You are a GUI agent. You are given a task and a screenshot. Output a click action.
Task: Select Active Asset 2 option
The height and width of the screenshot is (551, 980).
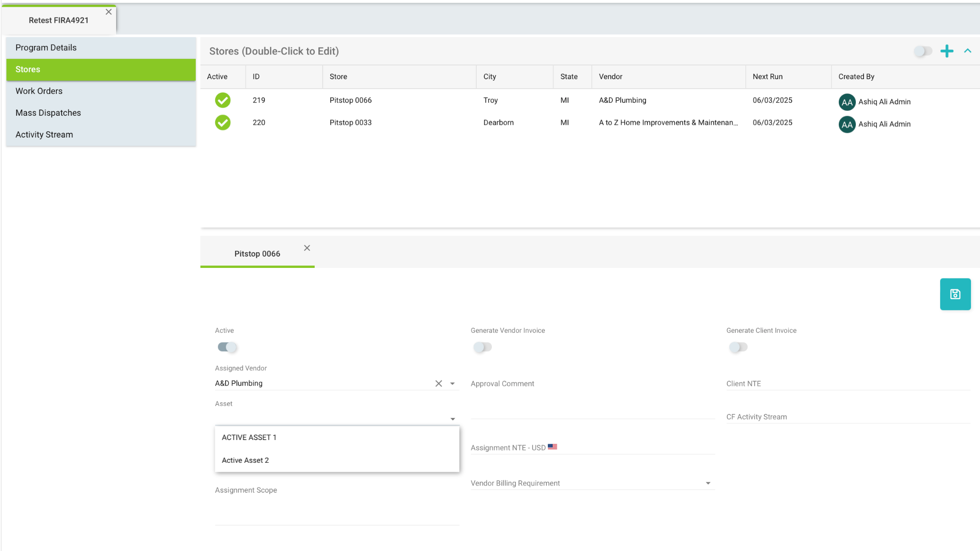point(337,460)
